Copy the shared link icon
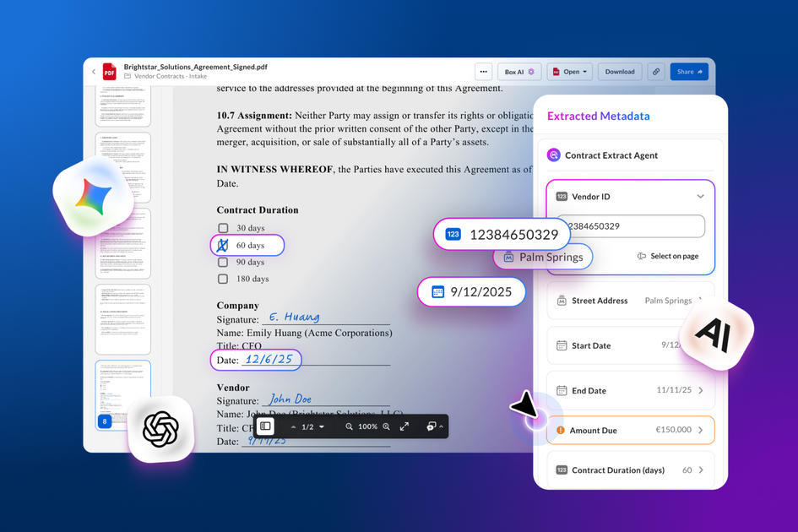798x532 pixels. point(656,72)
